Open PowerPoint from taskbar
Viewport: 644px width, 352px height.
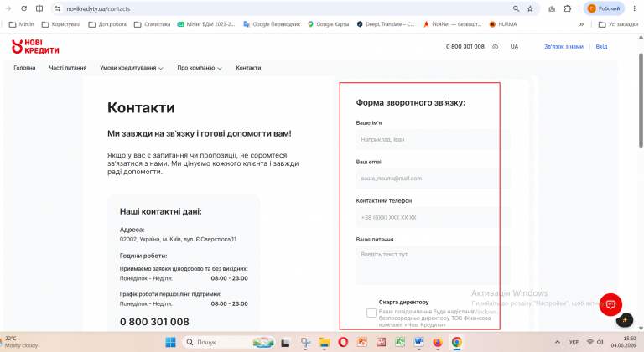coord(362,342)
